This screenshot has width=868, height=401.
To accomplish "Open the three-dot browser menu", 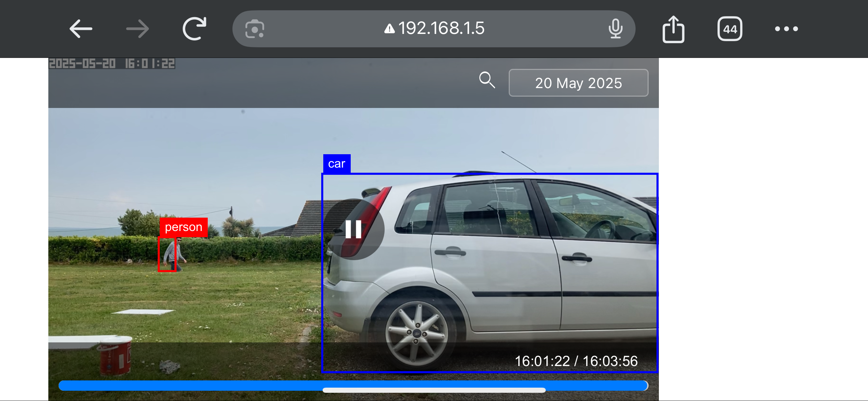I will coord(786,29).
